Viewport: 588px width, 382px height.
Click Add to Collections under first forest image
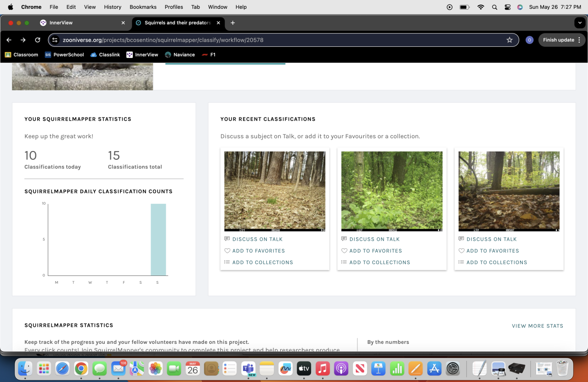point(259,262)
